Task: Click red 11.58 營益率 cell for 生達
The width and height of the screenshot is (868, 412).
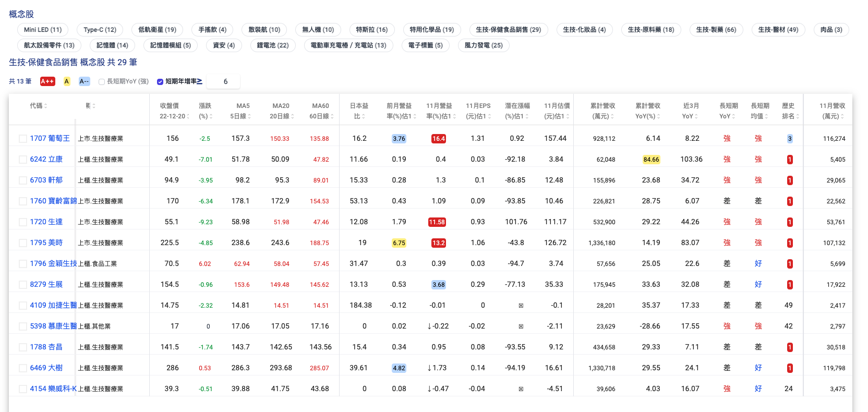Action: pyautogui.click(x=437, y=222)
